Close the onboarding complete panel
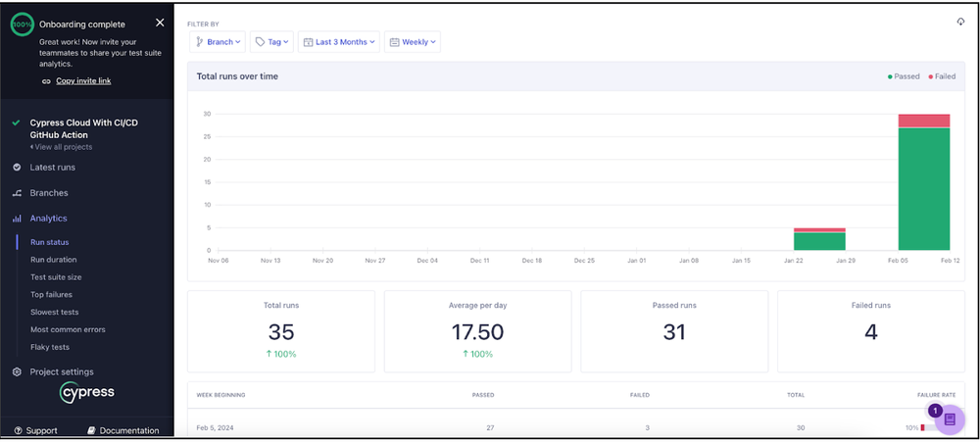 point(160,23)
